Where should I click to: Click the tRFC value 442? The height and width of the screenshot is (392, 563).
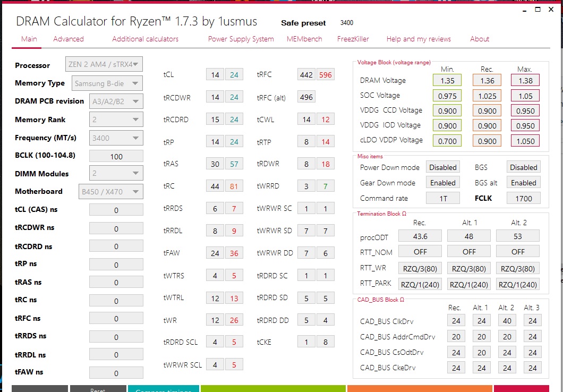[x=306, y=75]
